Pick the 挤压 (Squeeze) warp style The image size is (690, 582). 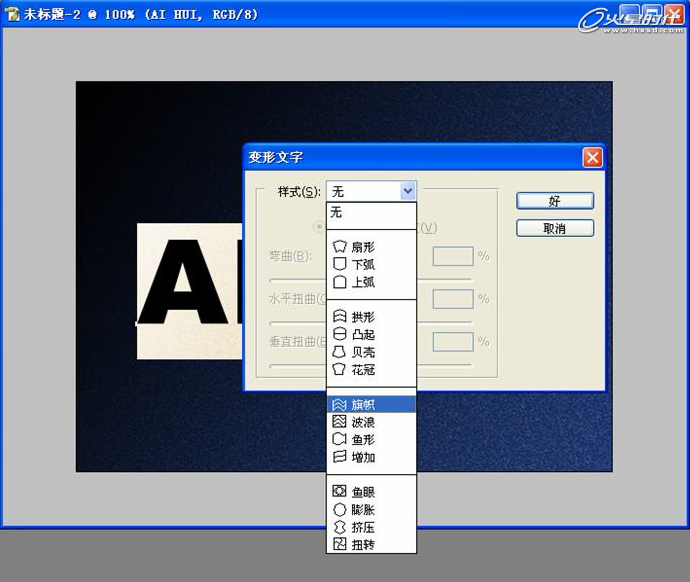[x=362, y=527]
